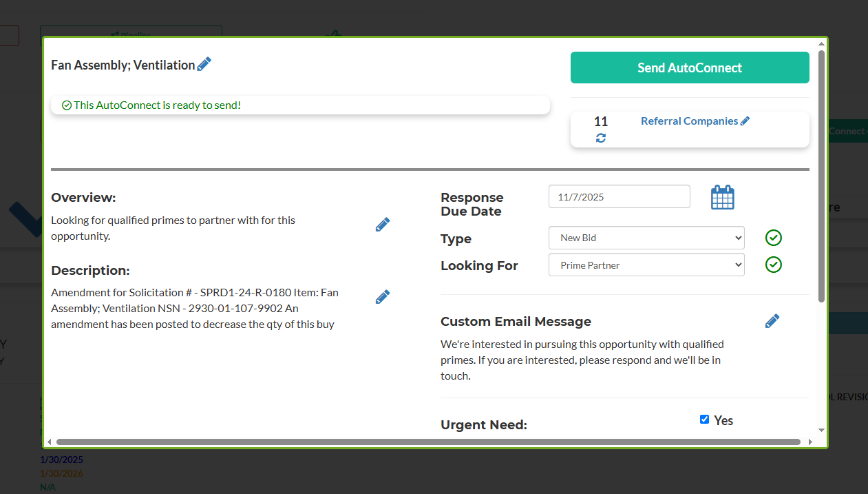Click the scroll left arrow at dialog bottom
This screenshot has width=868, height=494.
point(49,442)
